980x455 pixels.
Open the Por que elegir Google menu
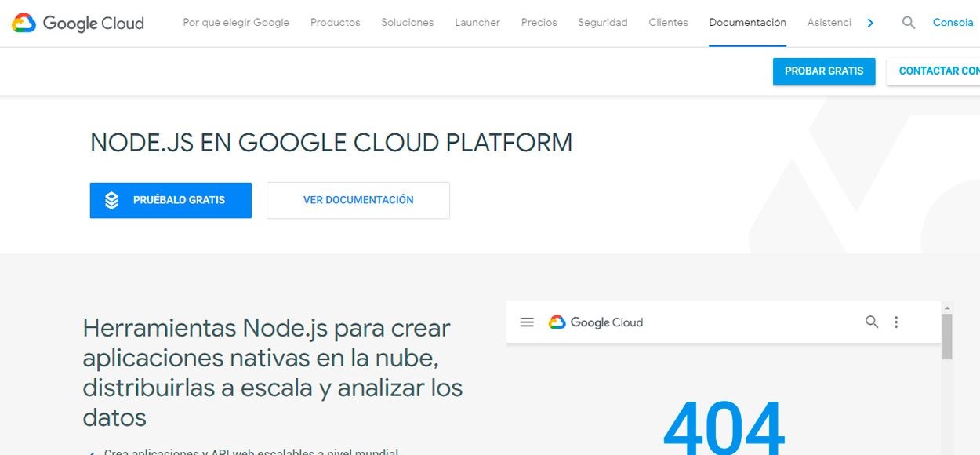pos(236,23)
